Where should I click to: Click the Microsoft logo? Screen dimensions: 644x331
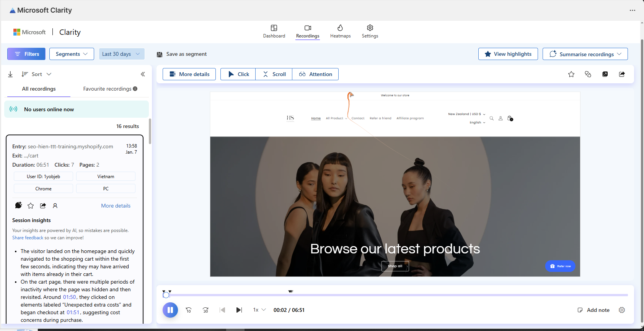click(29, 32)
